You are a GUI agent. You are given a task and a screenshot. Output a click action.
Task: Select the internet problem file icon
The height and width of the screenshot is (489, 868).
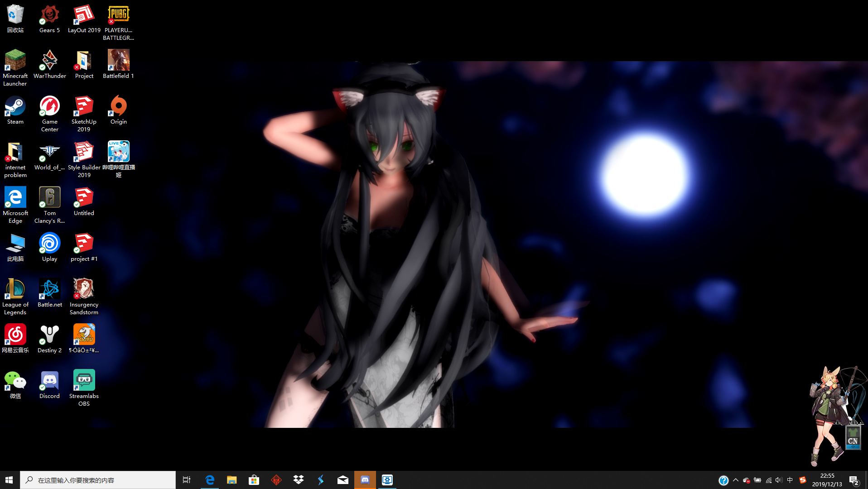tap(15, 159)
